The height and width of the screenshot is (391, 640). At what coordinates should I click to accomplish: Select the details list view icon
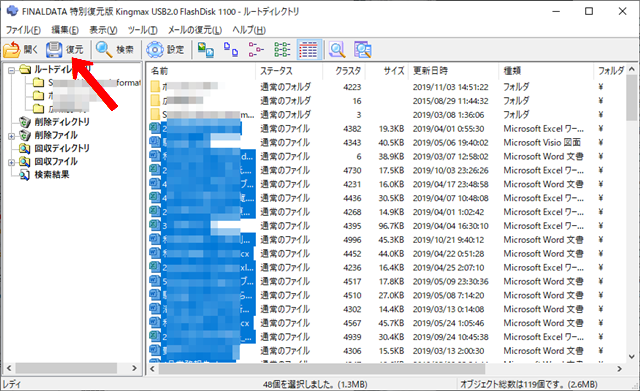pos(308,49)
